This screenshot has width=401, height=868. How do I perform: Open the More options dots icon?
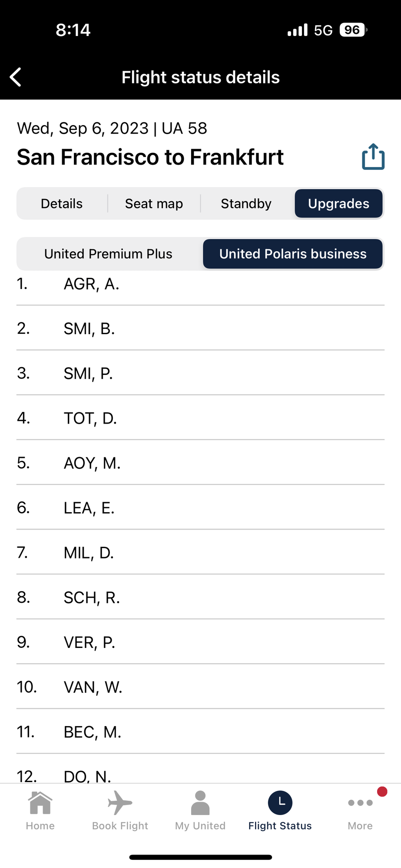tap(360, 803)
